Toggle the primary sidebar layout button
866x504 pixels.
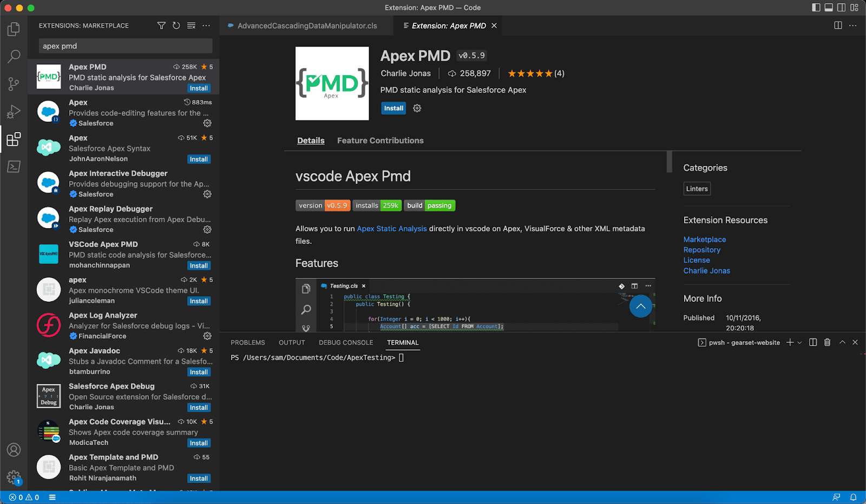(x=816, y=8)
